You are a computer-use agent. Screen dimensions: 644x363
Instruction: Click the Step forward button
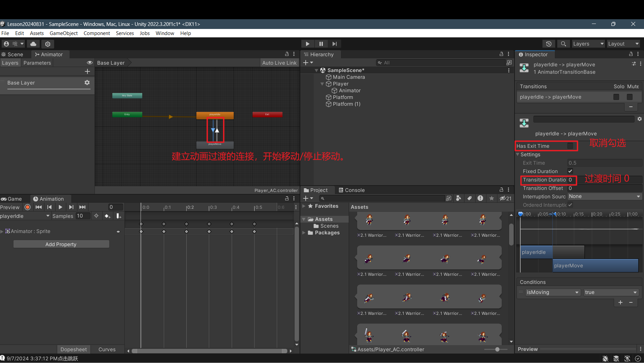tap(334, 44)
